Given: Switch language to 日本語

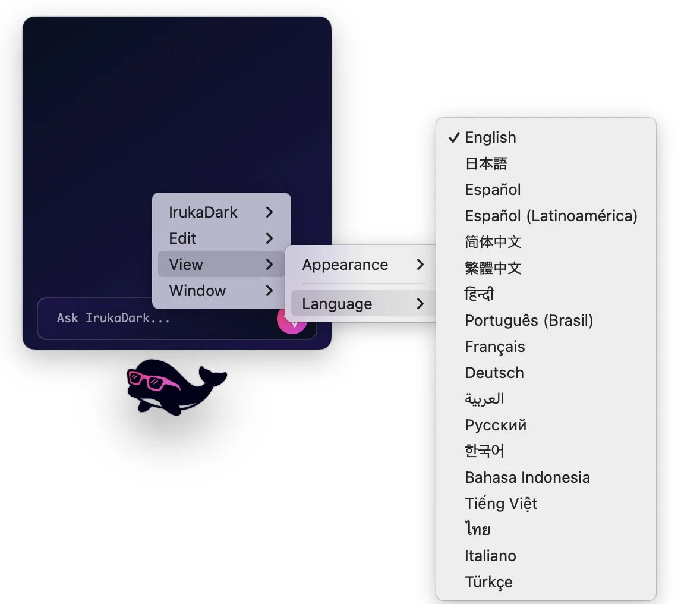Looking at the screenshot, I should 486,163.
